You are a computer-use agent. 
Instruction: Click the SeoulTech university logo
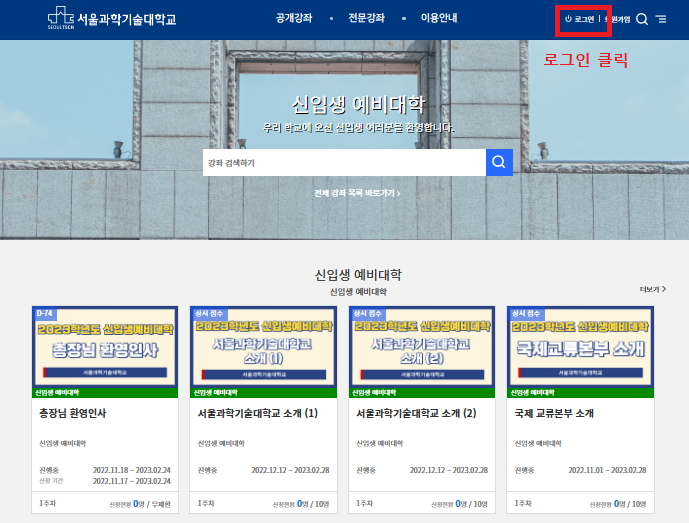click(x=112, y=18)
